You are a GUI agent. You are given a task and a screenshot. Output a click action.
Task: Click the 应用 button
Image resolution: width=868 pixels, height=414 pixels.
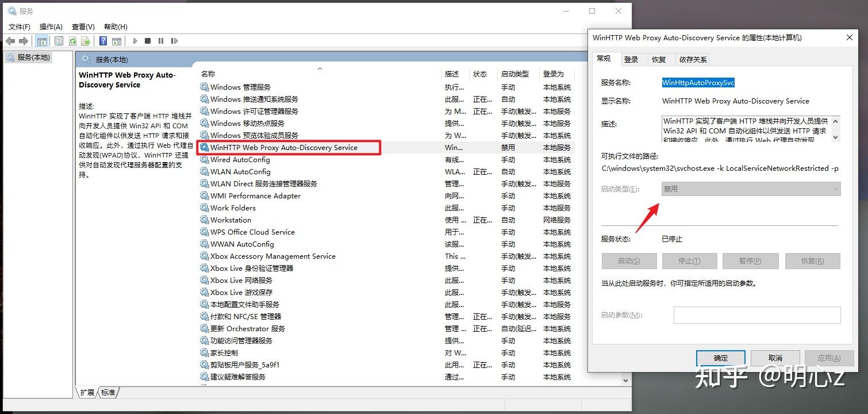coord(829,357)
